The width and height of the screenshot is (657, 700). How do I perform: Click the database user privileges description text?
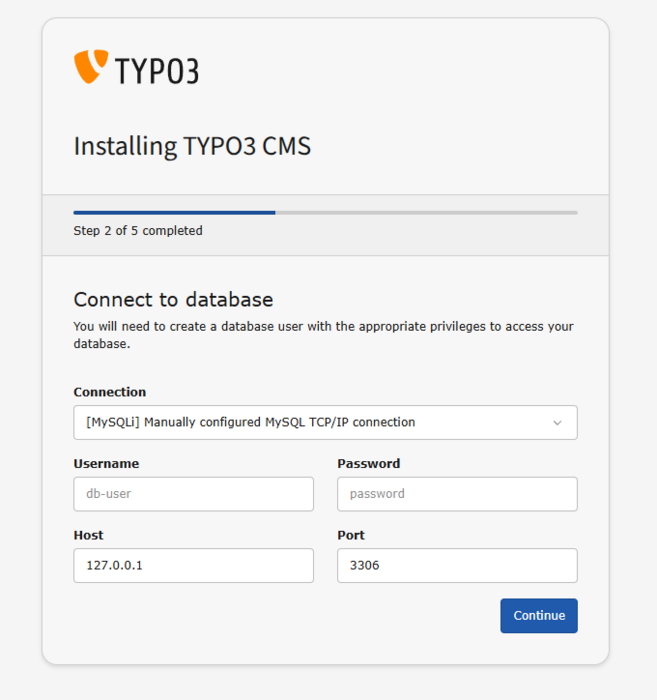[324, 335]
